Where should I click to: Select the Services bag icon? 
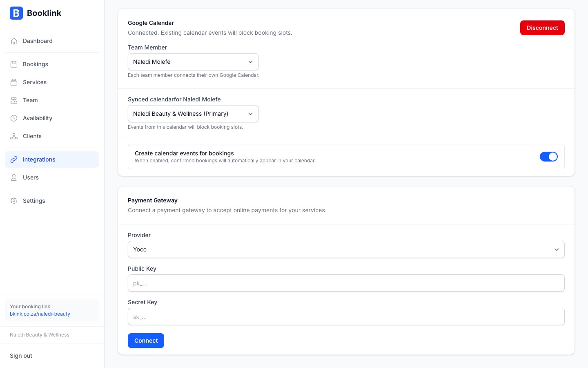tap(14, 82)
